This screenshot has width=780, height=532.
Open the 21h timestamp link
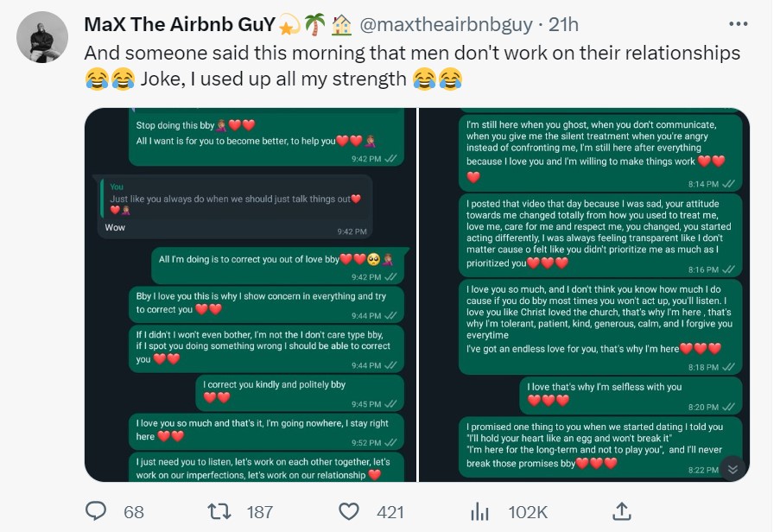pos(563,24)
